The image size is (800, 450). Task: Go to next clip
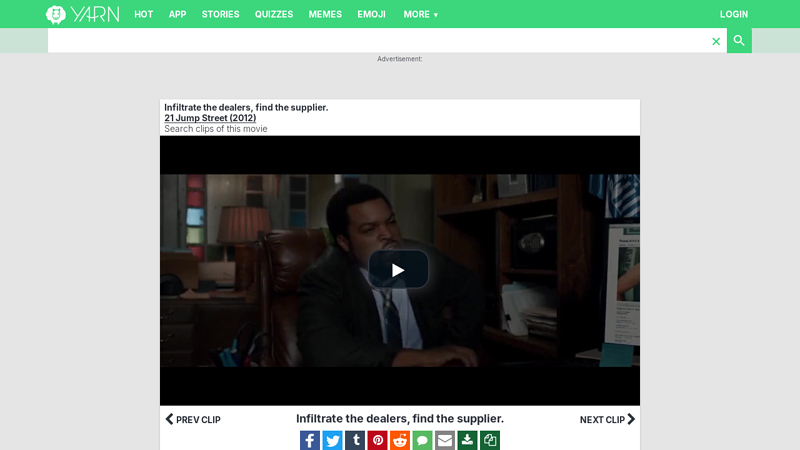coord(607,419)
